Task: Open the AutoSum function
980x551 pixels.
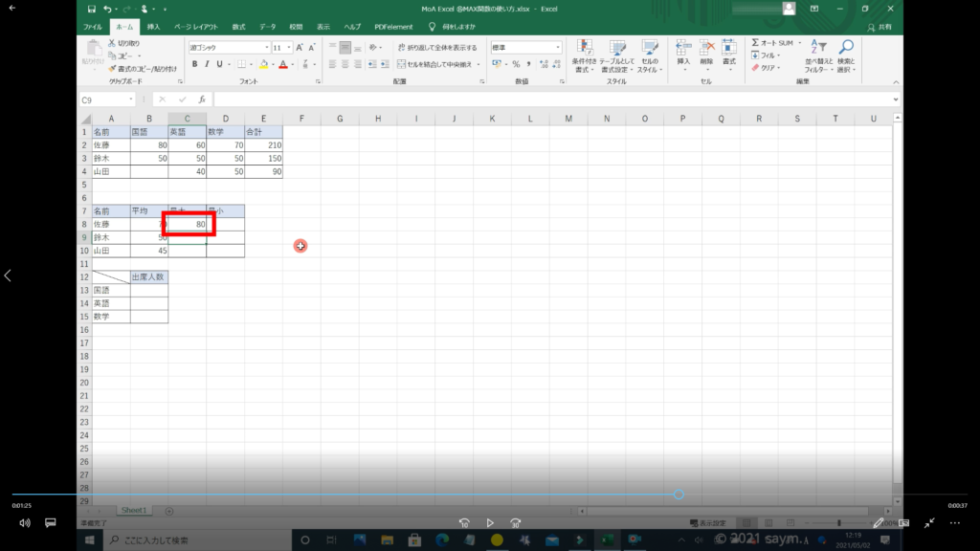Action: click(x=773, y=43)
